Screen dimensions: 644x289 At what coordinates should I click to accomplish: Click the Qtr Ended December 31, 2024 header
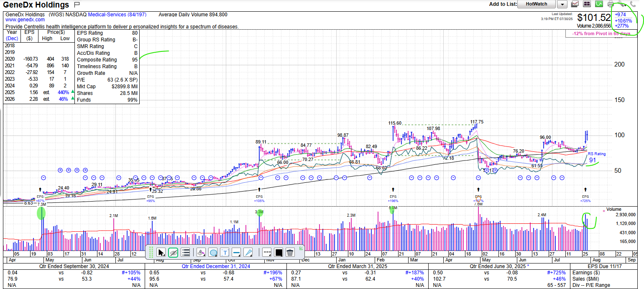(x=216, y=266)
